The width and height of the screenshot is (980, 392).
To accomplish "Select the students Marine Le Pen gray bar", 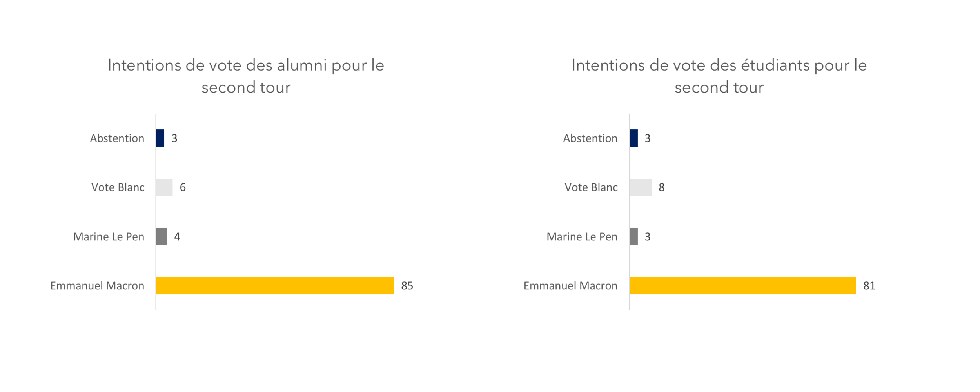I will click(x=633, y=236).
